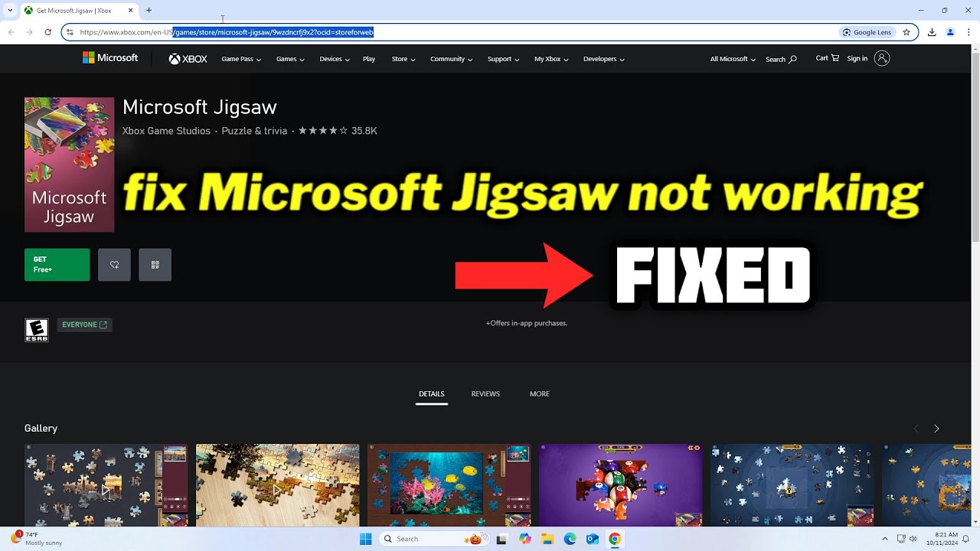Click the Xbox logo
The image size is (980, 551).
click(x=188, y=59)
